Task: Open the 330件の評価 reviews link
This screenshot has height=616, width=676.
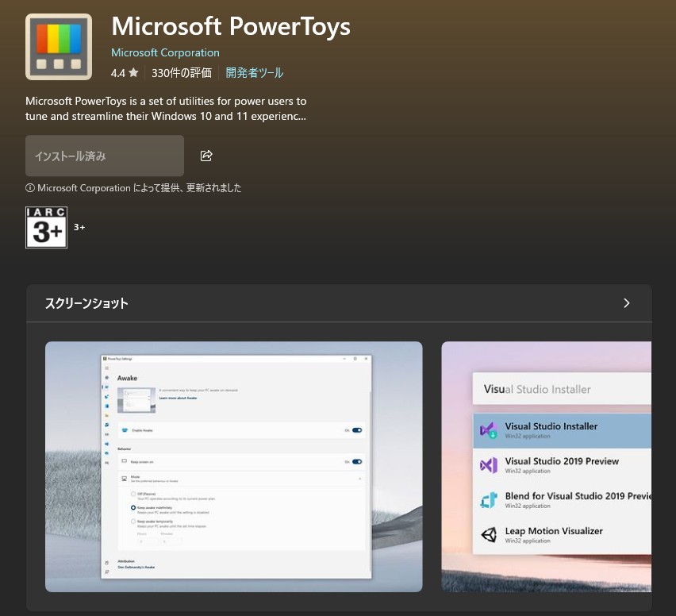Action: pyautogui.click(x=182, y=73)
